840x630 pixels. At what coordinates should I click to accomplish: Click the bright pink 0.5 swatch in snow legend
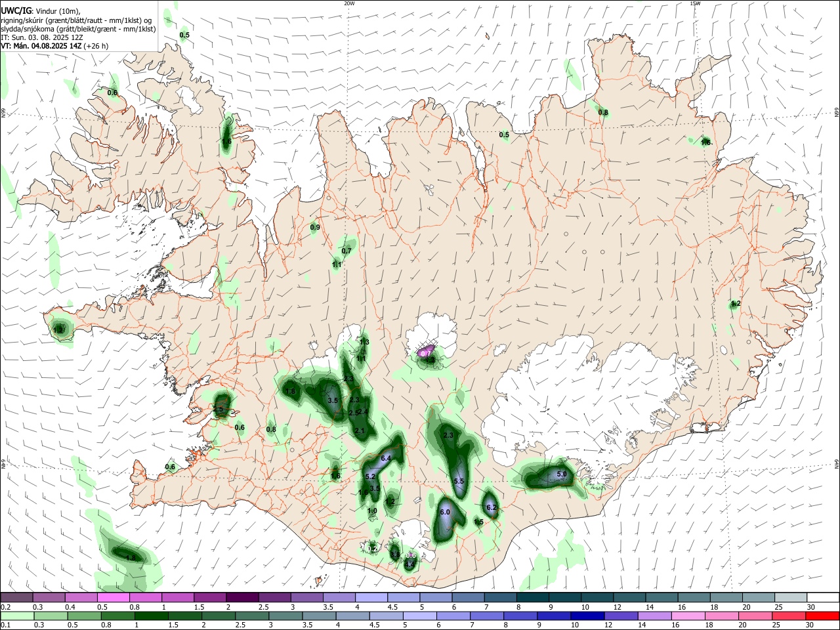[x=114, y=597]
